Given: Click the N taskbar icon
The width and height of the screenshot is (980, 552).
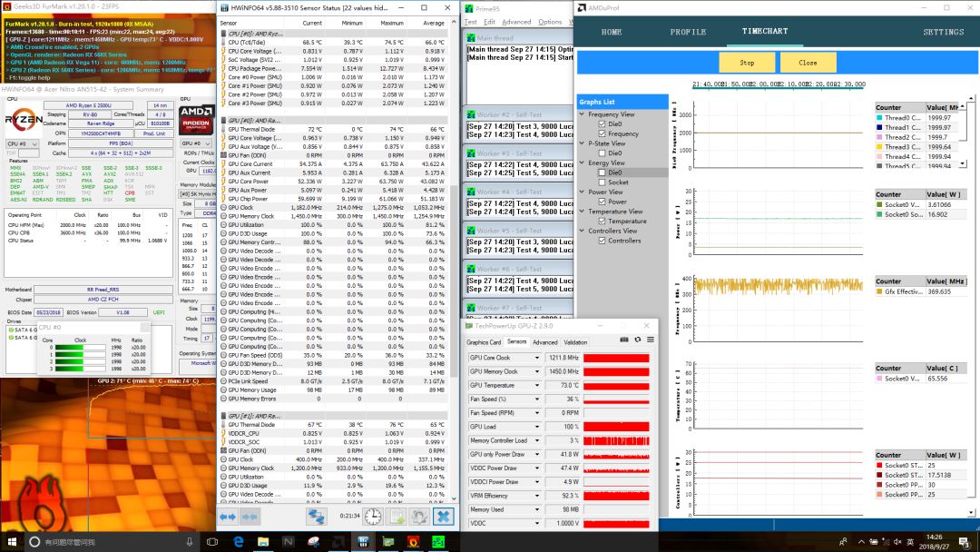Looking at the screenshot, I should (x=289, y=542).
